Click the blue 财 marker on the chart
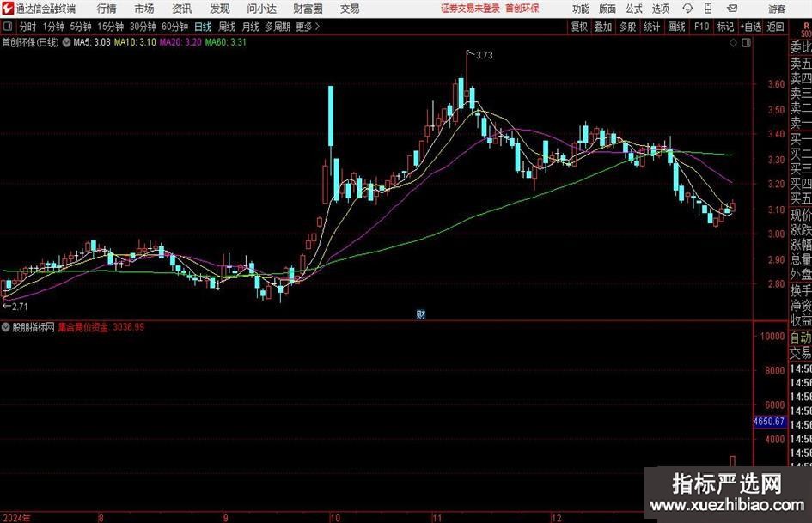Screen dimensions: 812x523 coord(421,313)
